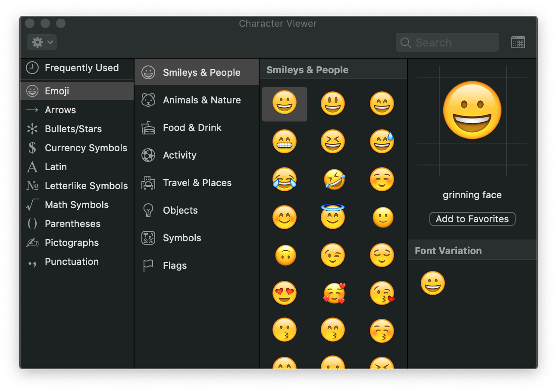Viewport: 557px width, 392px height.
Task: Select the Math Symbols category
Action: click(76, 205)
